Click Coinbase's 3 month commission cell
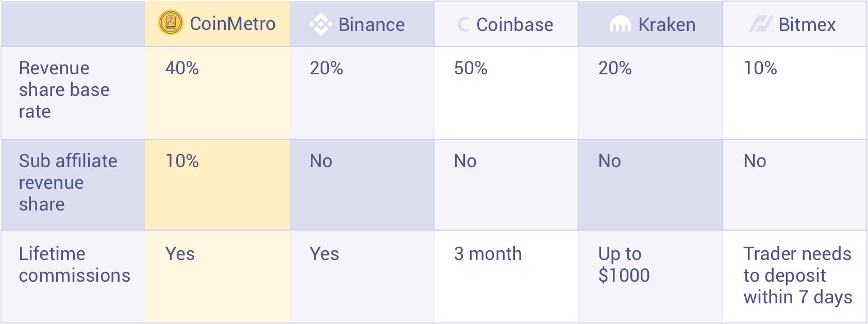868x324 pixels. [x=488, y=254]
